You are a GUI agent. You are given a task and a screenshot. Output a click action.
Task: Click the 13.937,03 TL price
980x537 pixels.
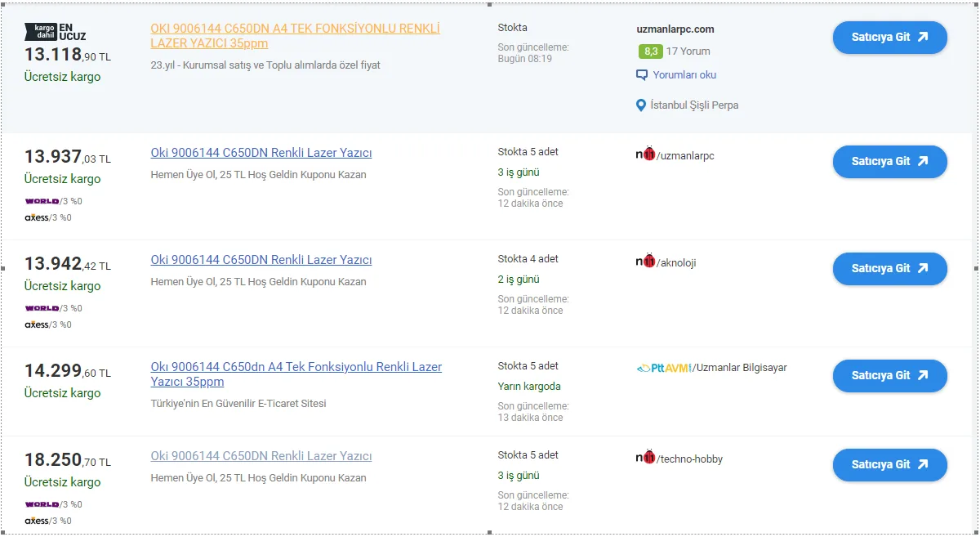click(68, 157)
